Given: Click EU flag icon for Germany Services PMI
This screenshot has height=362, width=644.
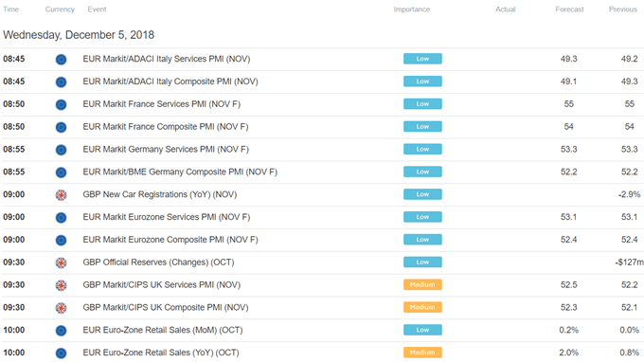Looking at the screenshot, I should coord(61,150).
